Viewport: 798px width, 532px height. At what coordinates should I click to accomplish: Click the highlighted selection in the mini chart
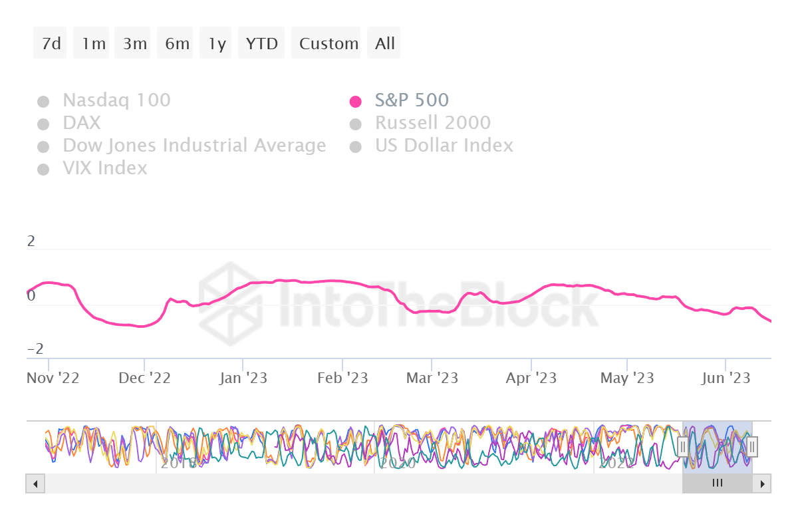pos(717,447)
